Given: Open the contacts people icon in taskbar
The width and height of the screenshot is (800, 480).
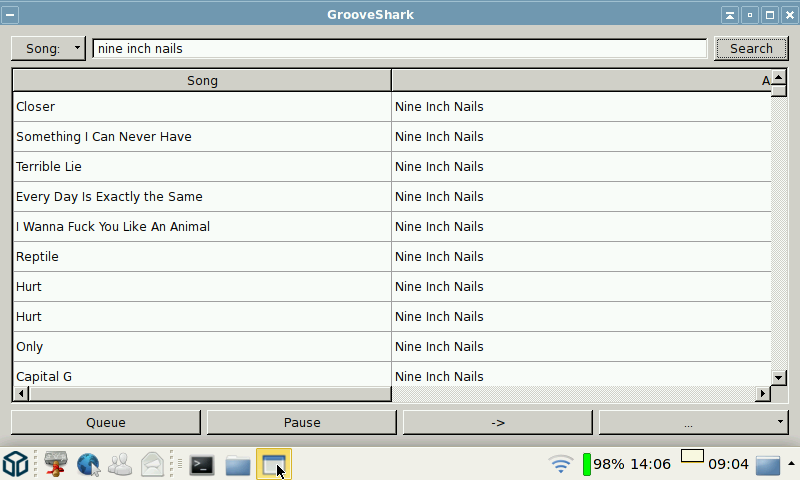Looking at the screenshot, I should [x=121, y=464].
